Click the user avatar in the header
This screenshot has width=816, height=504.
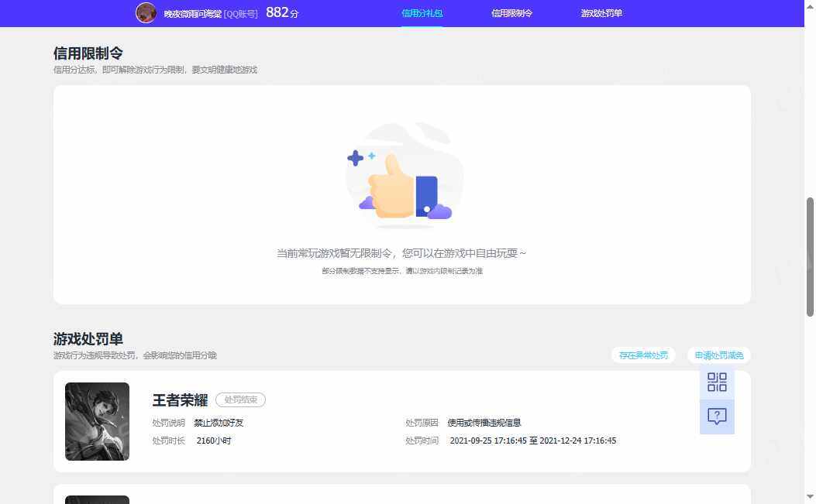pyautogui.click(x=146, y=12)
